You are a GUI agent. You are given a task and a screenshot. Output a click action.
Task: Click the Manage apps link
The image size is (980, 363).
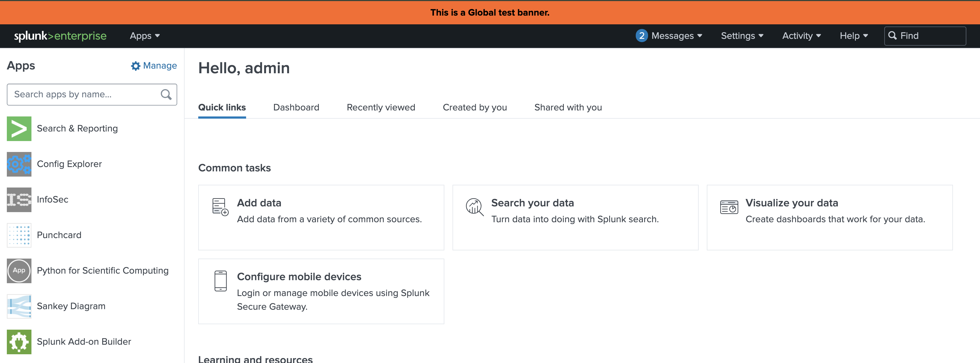click(153, 66)
